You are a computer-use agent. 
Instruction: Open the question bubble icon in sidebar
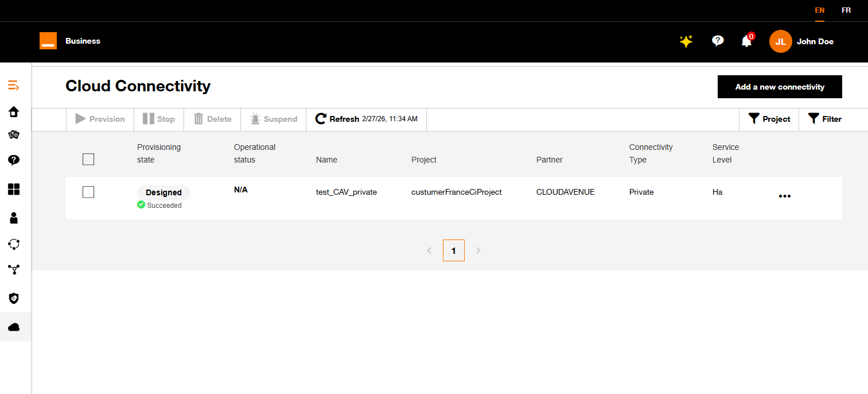[14, 160]
